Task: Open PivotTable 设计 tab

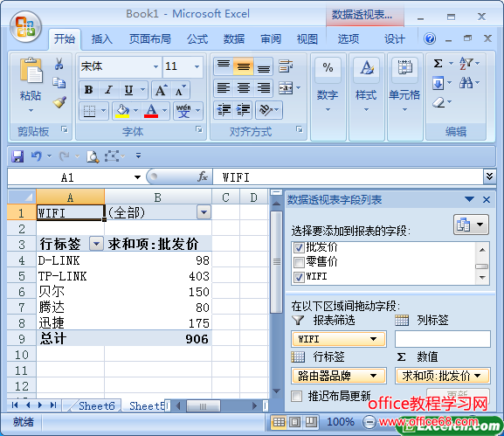Action: 395,39
